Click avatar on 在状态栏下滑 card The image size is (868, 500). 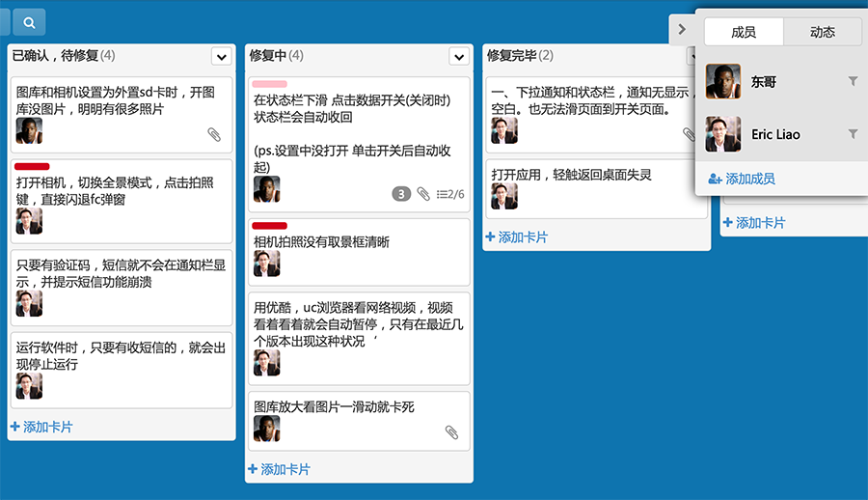point(267,189)
